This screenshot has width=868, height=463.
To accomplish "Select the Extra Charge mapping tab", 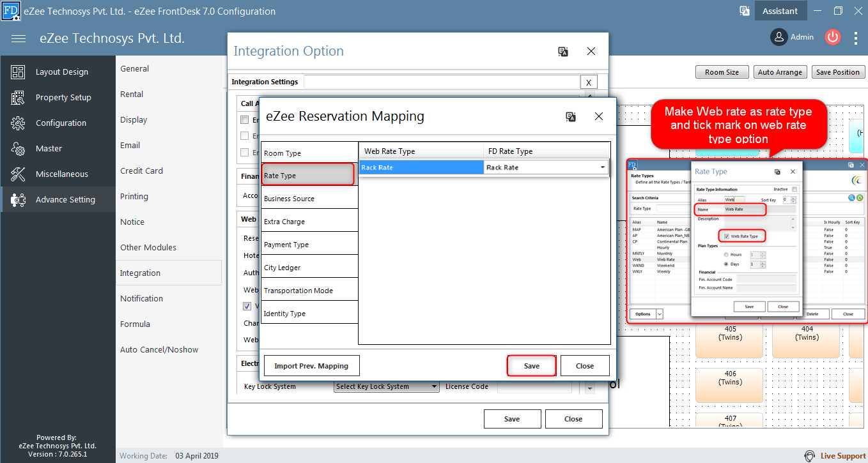I will point(309,222).
